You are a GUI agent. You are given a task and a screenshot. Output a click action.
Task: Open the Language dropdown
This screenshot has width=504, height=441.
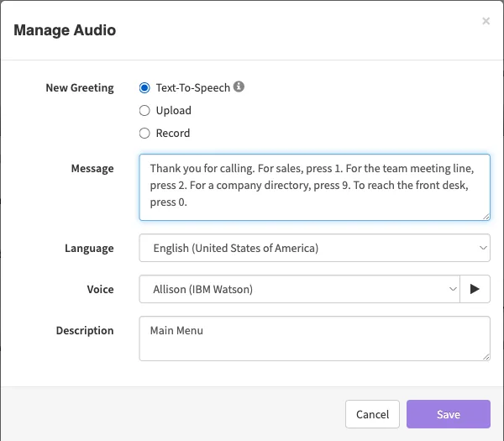pyautogui.click(x=315, y=248)
